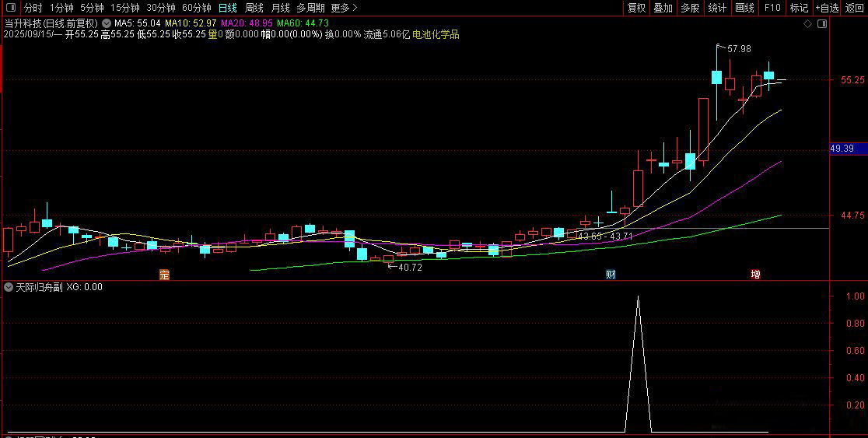Switch to 月线 monthly chart
Viewport: 868px width, 438px height.
click(x=281, y=8)
